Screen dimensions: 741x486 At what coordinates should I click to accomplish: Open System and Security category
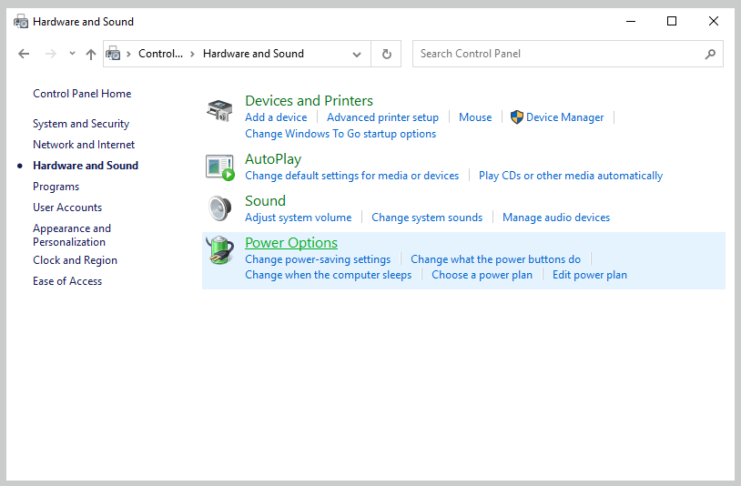tap(81, 124)
